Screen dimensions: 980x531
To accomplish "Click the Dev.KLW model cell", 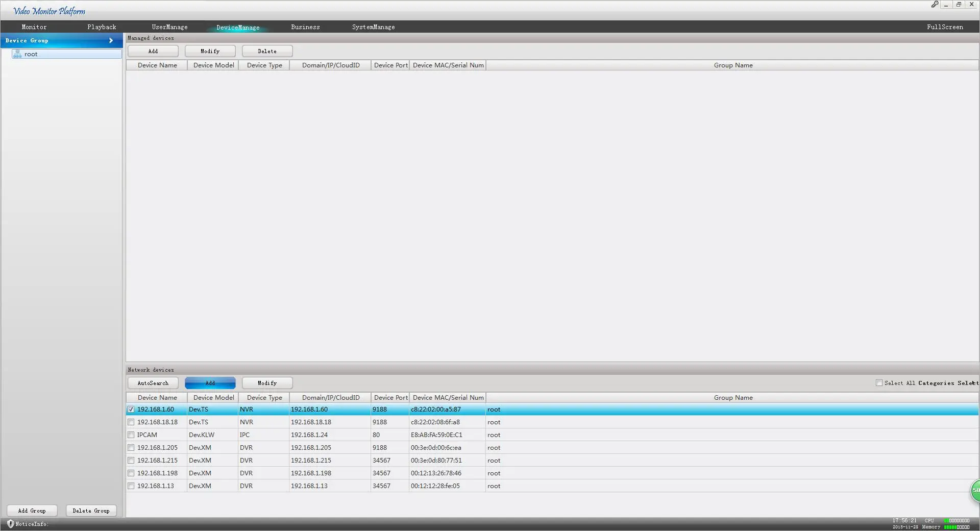I will point(202,435).
